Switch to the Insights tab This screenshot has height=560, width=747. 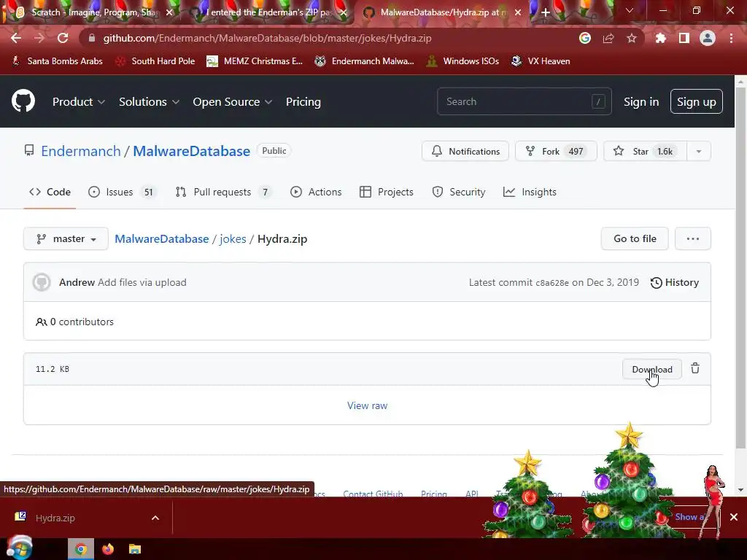[x=530, y=192]
